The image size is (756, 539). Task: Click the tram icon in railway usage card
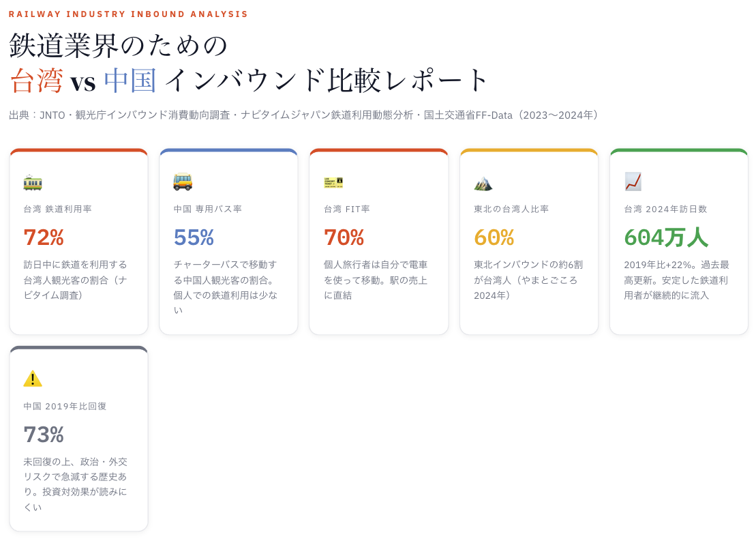coord(33,182)
